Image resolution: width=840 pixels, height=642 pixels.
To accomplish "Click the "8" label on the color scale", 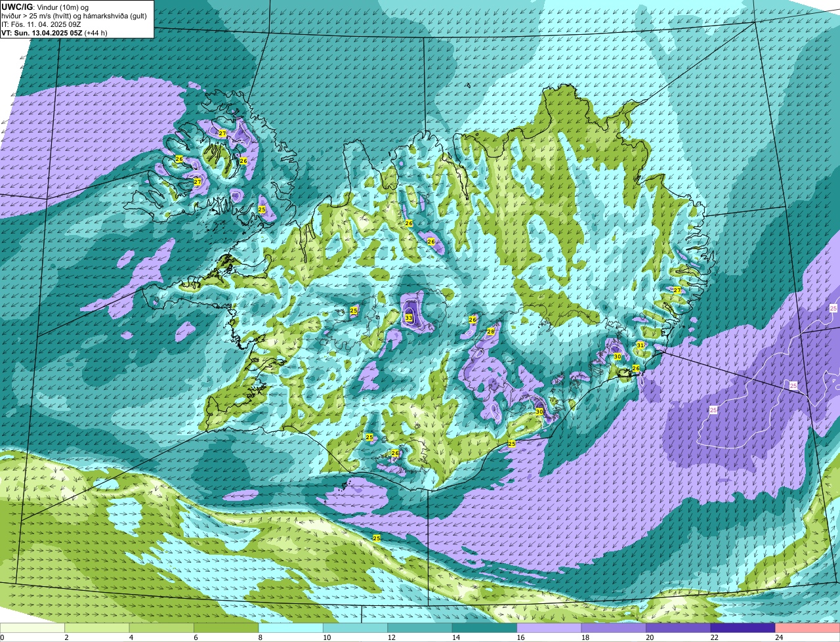I will click(x=260, y=637).
